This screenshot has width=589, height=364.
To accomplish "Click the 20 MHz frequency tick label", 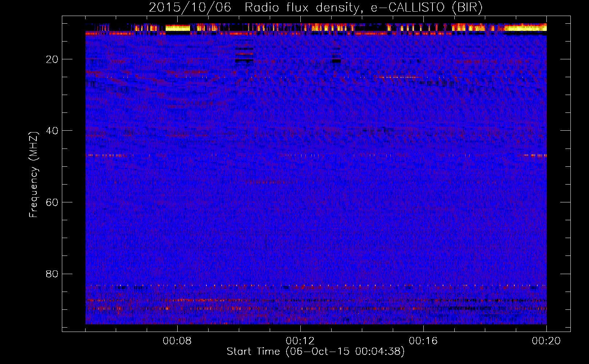I will click(52, 59).
